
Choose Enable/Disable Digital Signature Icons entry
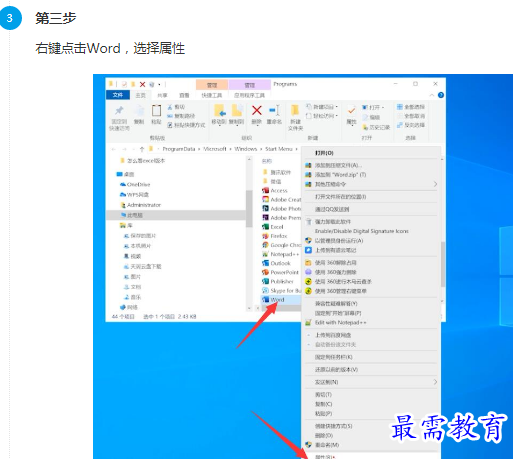(x=371, y=231)
